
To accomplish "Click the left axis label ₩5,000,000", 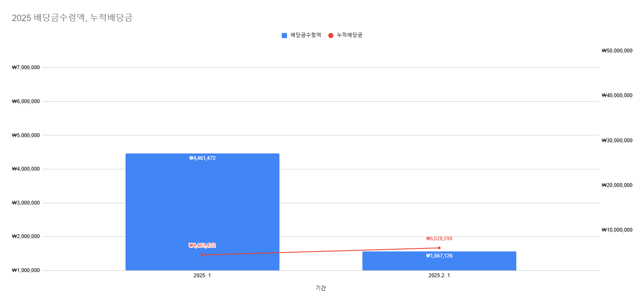I will [26, 135].
